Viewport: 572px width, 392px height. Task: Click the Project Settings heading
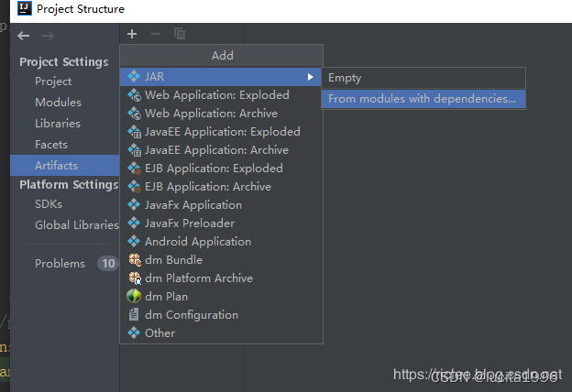coord(64,62)
